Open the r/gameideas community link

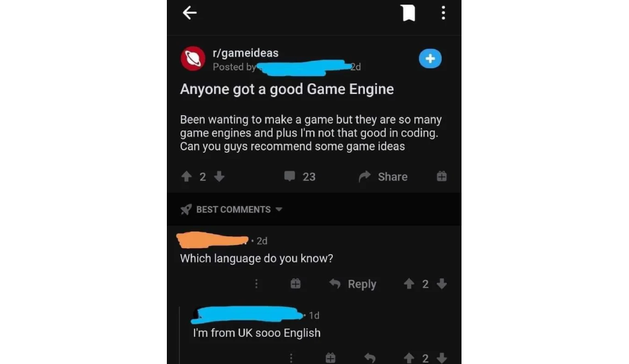[245, 53]
